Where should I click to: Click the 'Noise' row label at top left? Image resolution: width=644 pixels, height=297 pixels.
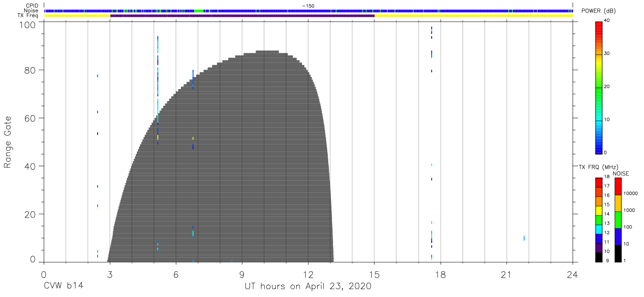click(x=31, y=10)
